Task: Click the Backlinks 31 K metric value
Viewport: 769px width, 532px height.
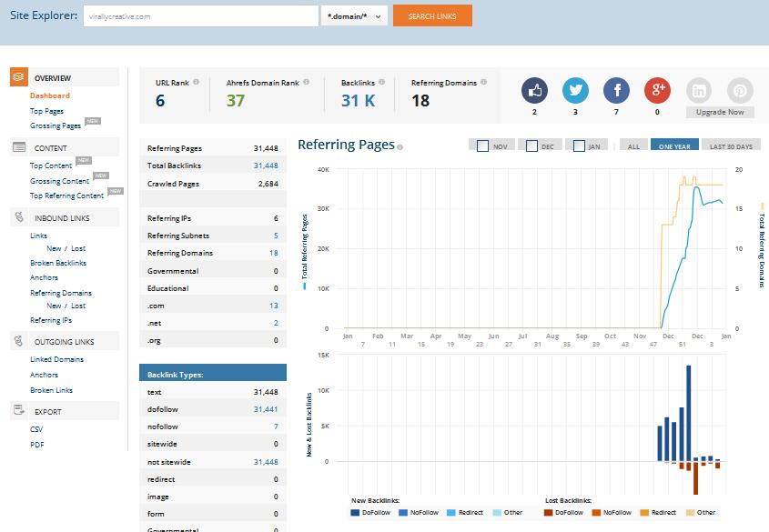Action: [358, 100]
